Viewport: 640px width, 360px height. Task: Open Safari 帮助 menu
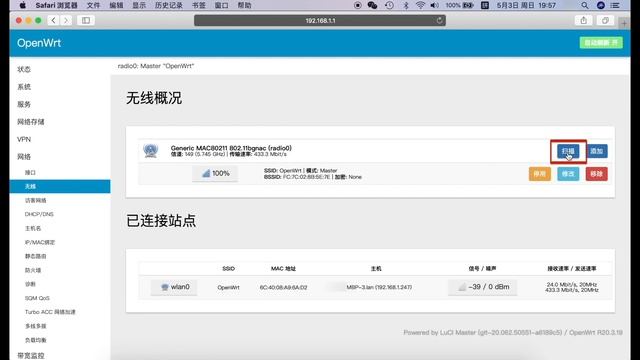tap(244, 5)
